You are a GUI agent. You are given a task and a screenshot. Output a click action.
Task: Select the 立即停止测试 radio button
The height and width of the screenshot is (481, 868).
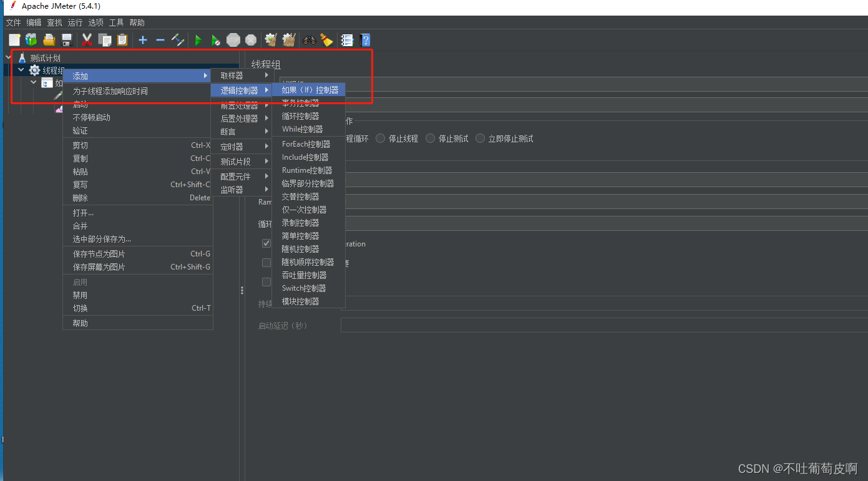point(480,138)
